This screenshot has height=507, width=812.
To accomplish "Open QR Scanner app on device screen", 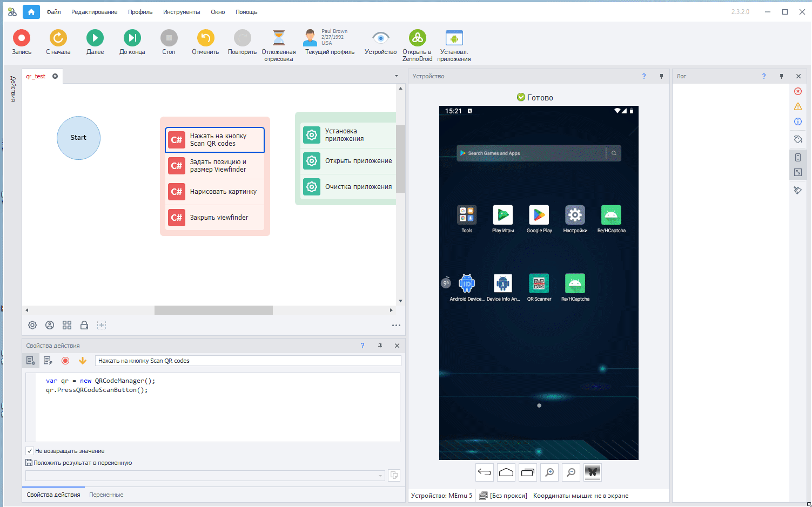I will coord(539,284).
